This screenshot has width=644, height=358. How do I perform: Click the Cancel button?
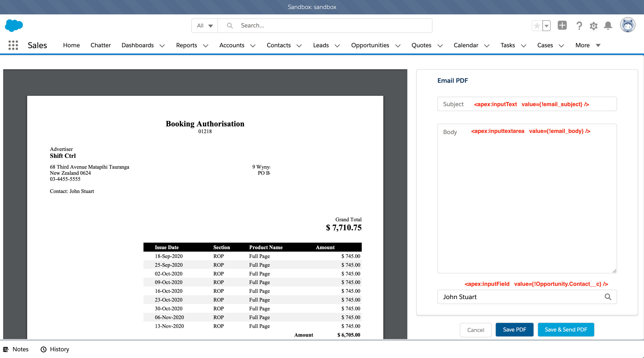point(476,330)
